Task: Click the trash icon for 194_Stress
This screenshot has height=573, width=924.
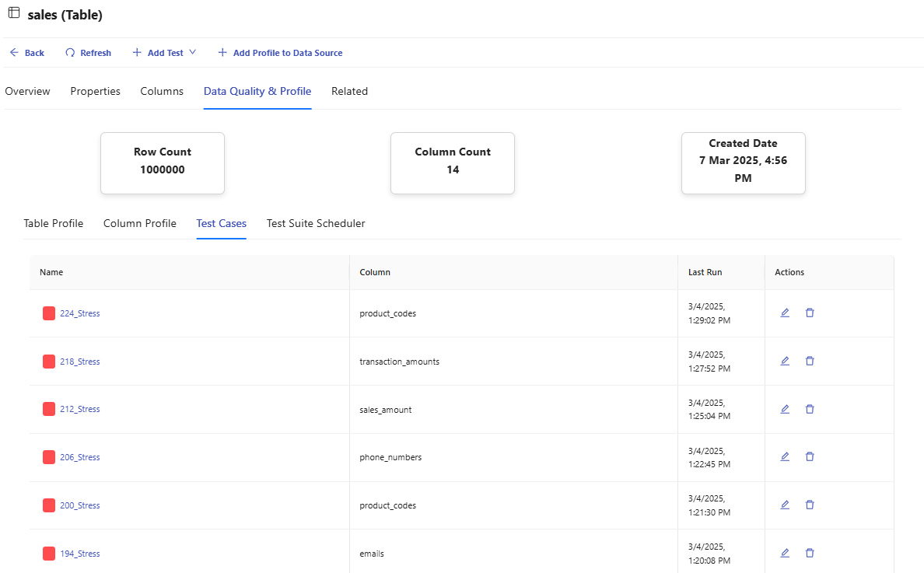Action: pos(810,553)
